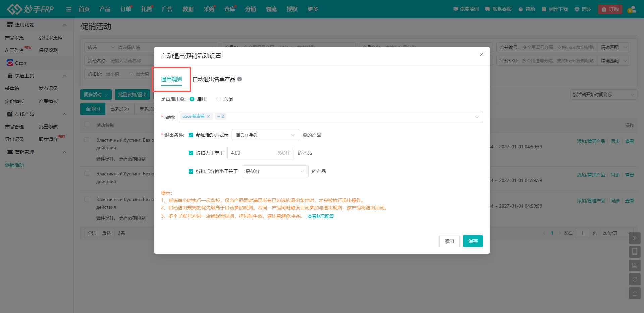Screen dimensions: 644x313
Task: Click the 插件下载 plugin download icon
Action: 544,9
